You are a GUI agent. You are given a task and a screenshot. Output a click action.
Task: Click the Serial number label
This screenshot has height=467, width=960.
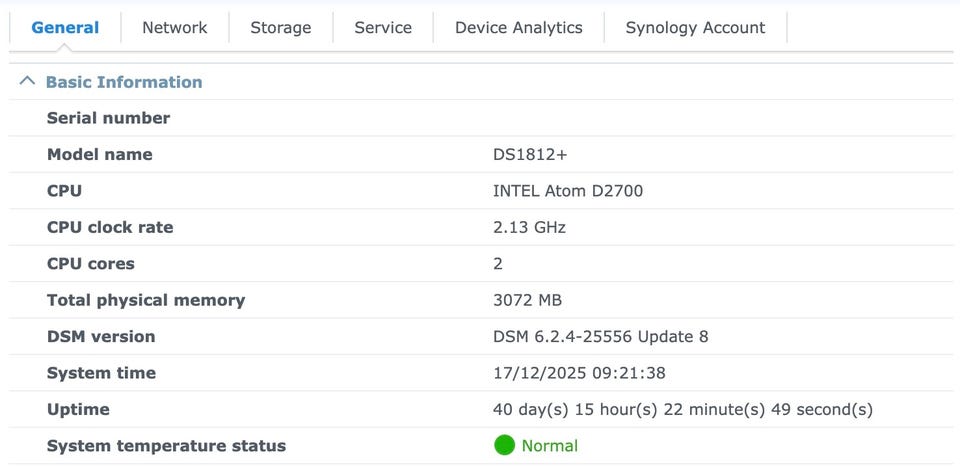coord(109,118)
